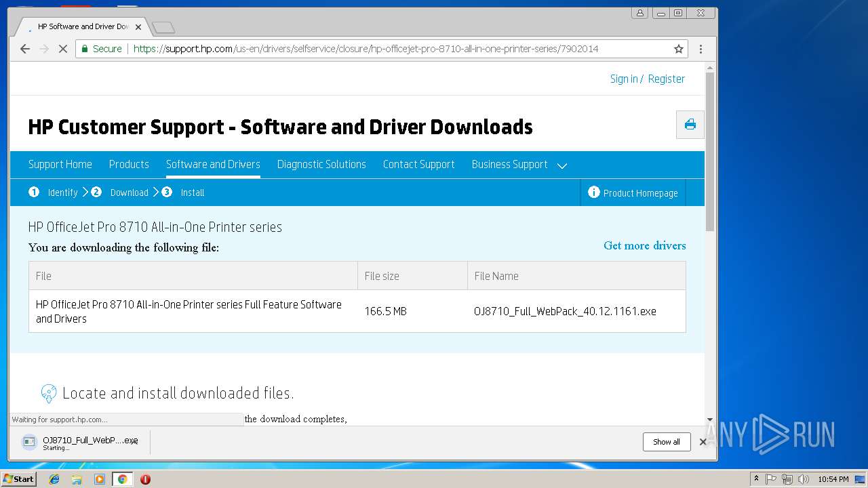
Task: Show hidden tray icons arrow
Action: click(x=756, y=479)
